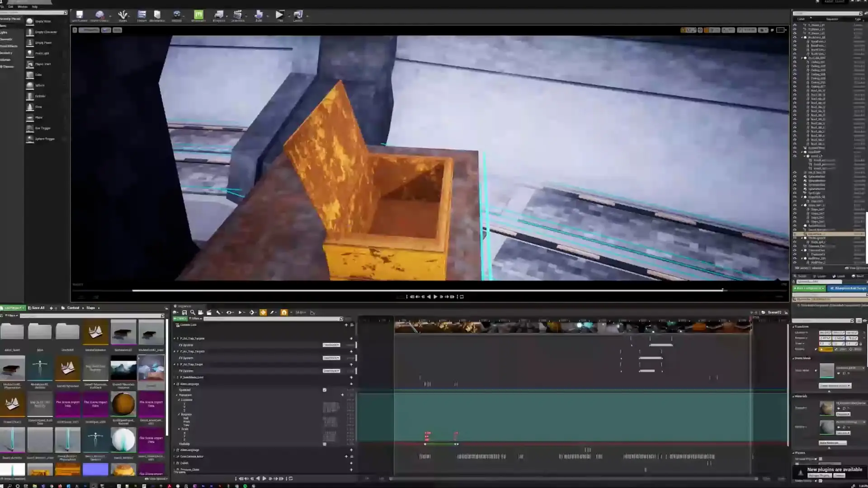The height and width of the screenshot is (488, 868).
Task: Click Save All in the Content Browser
Action: (36, 308)
